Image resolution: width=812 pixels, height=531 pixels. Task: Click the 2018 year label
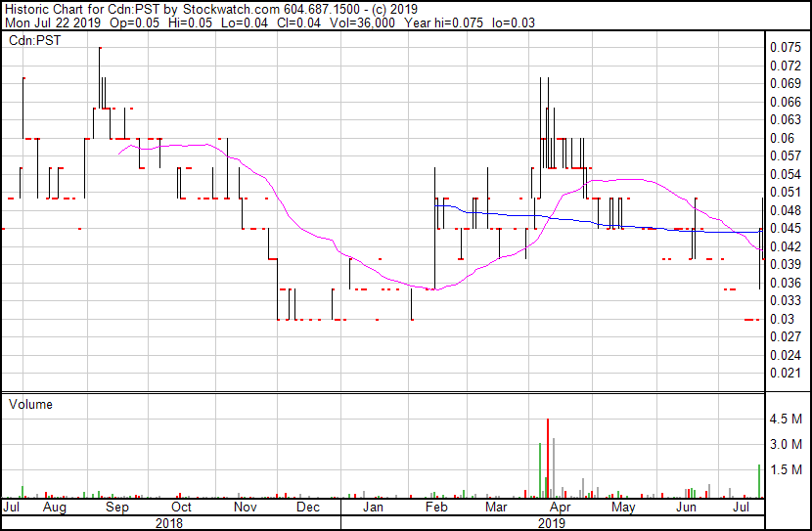point(170,523)
